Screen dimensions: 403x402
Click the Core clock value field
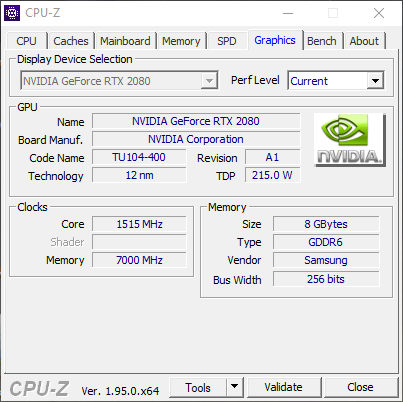[x=139, y=224]
